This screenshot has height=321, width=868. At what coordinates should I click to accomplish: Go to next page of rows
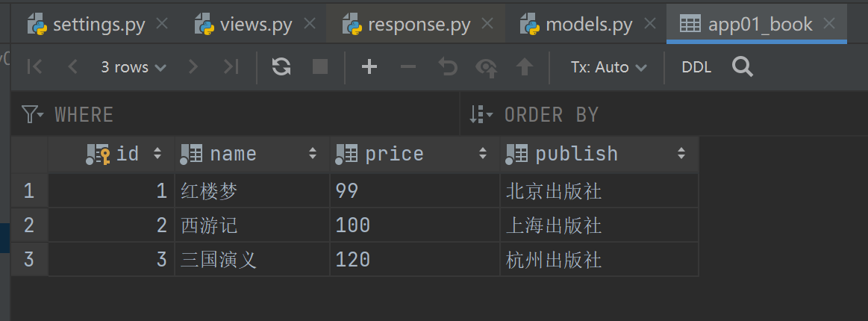point(193,67)
